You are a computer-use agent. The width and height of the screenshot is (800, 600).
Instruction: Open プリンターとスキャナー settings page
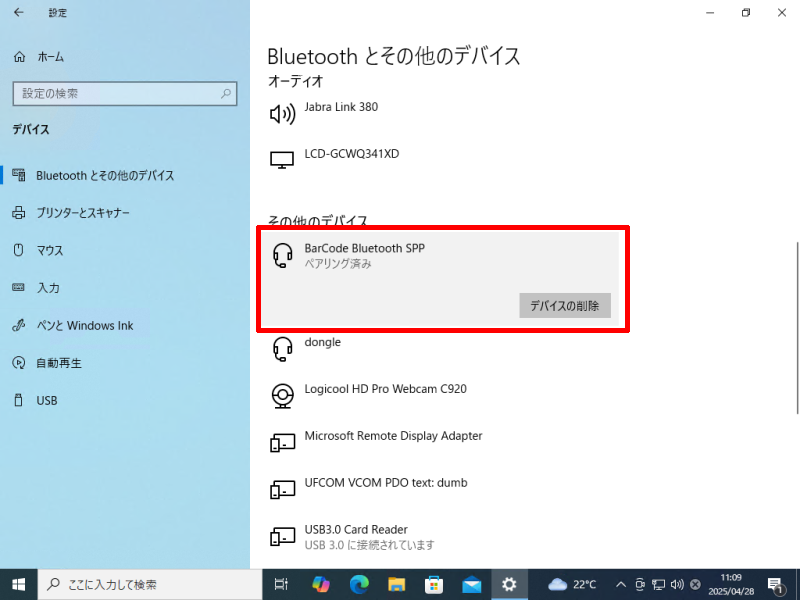coord(83,213)
